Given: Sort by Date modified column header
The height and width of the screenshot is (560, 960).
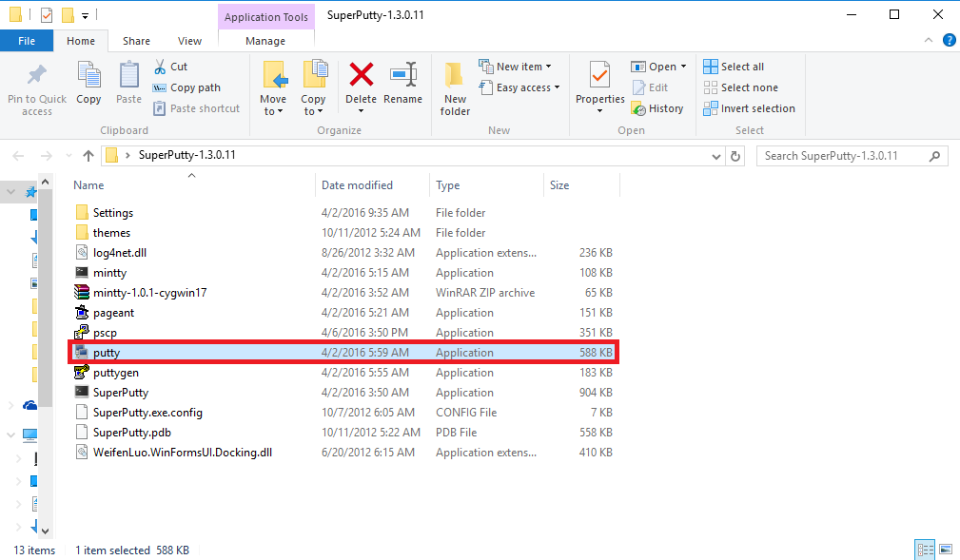Looking at the screenshot, I should click(x=357, y=185).
